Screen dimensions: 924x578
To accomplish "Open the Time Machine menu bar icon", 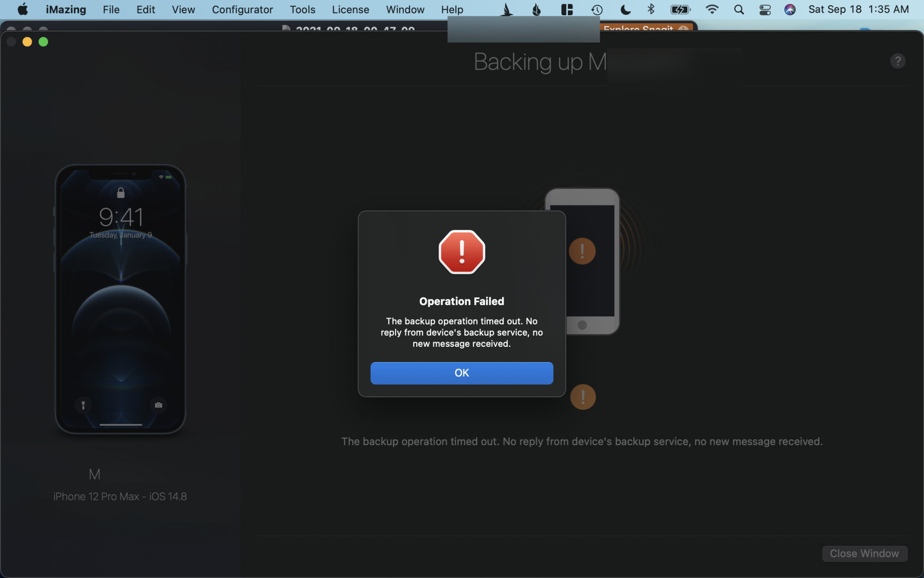I will pyautogui.click(x=597, y=10).
